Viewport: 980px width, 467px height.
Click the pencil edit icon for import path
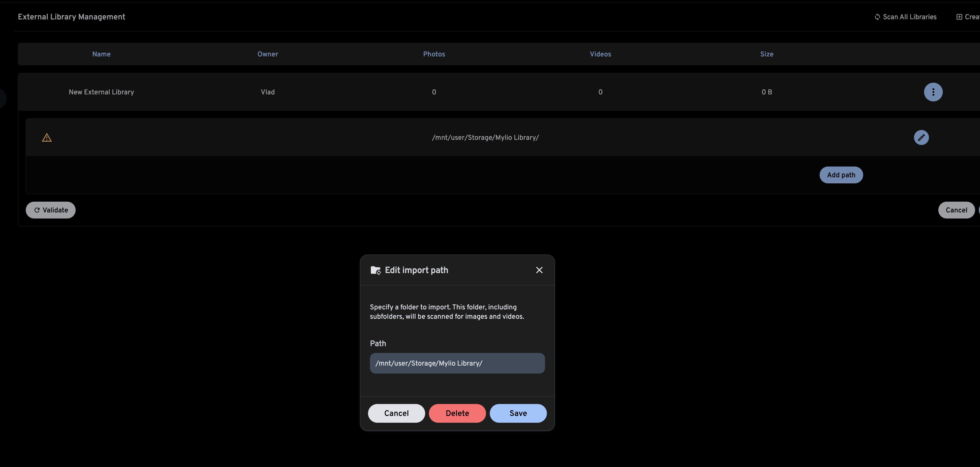coord(921,137)
